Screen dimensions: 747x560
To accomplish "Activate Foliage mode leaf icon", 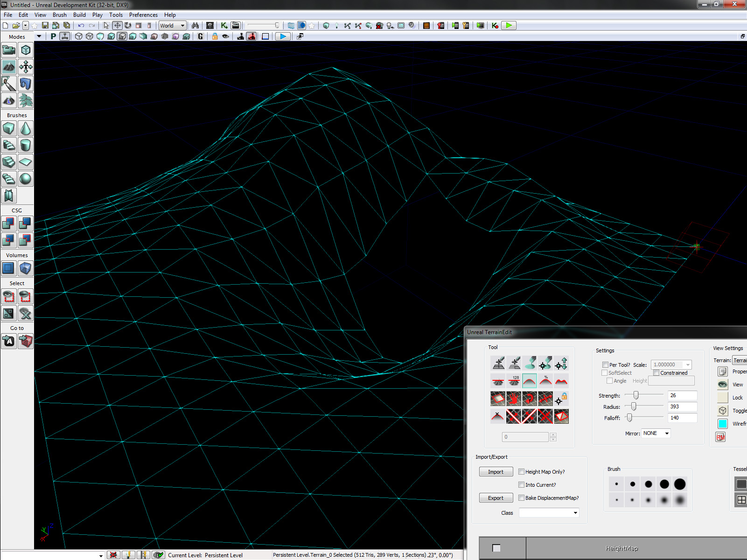I will pyautogui.click(x=26, y=100).
